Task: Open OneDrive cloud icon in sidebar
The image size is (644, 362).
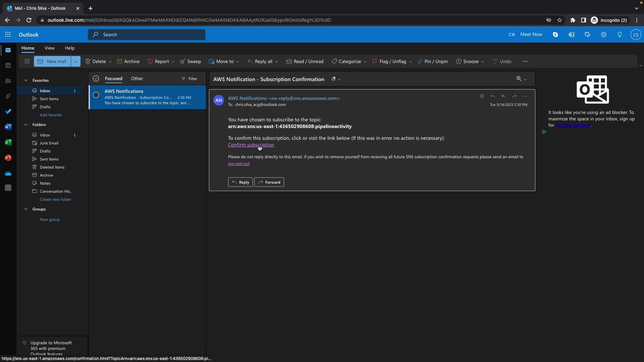Action: (8, 173)
